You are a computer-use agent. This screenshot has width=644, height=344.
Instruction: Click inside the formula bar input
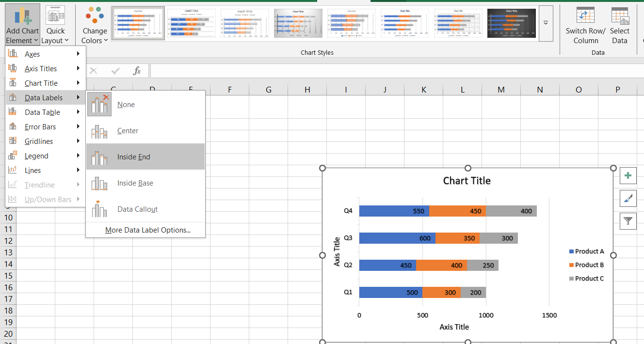coord(388,71)
